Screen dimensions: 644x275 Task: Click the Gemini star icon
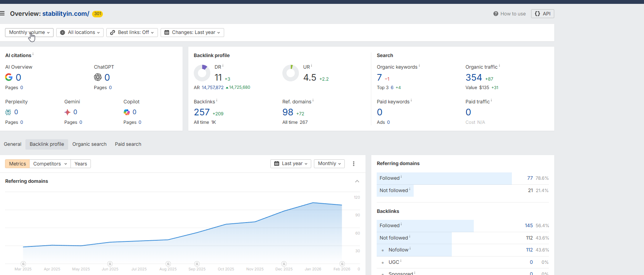point(67,112)
